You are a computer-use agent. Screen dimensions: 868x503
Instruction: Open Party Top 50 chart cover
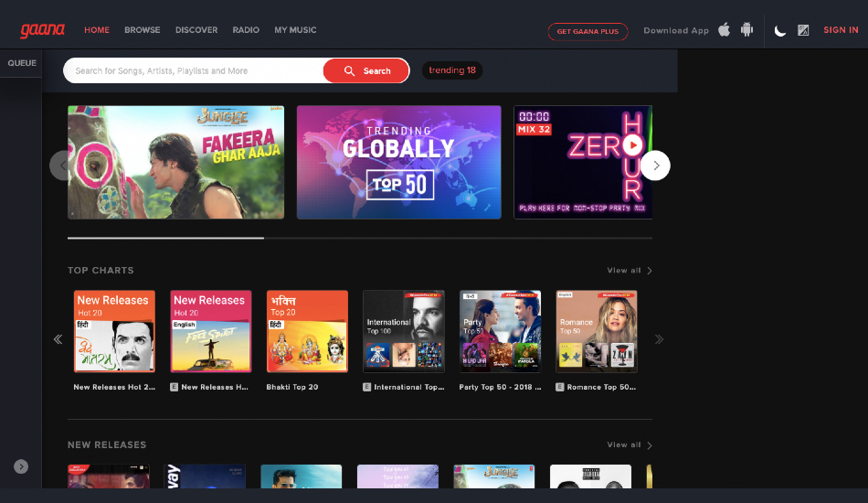[501, 331]
